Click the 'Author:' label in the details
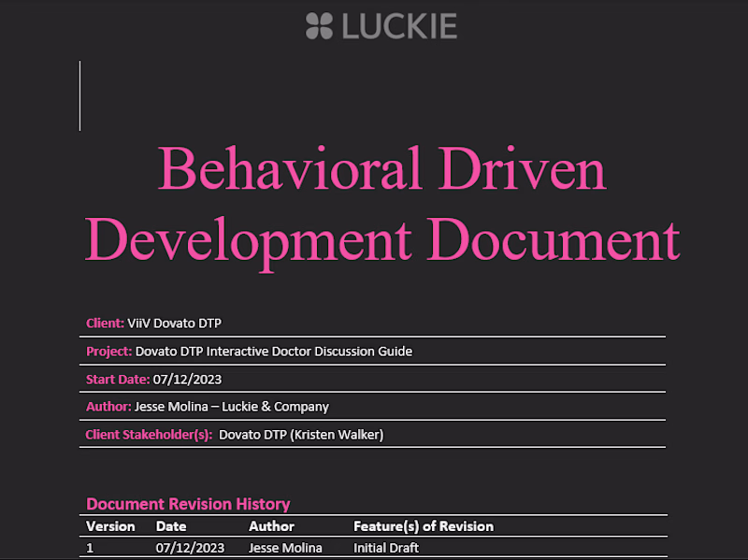The width and height of the screenshot is (748, 560). 108,407
